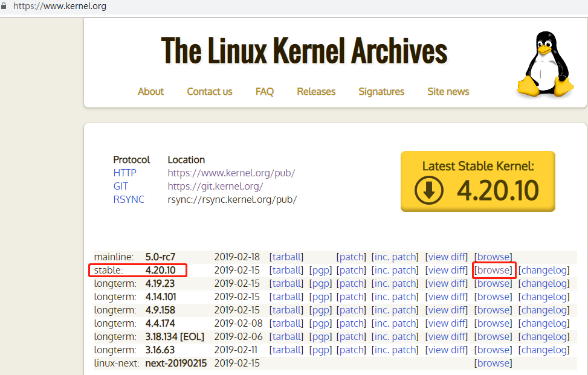The image size is (588, 375).
Task: Go to the FAQ page
Action: tap(264, 91)
